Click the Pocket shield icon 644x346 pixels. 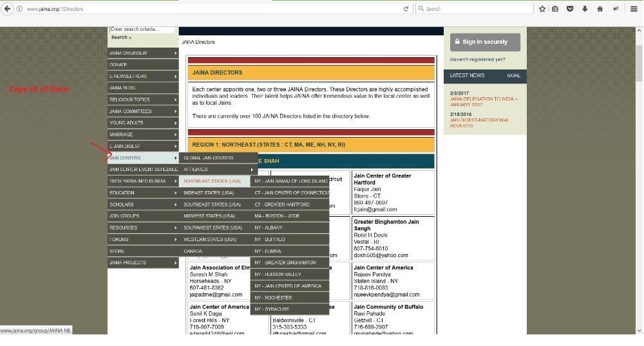click(x=570, y=8)
